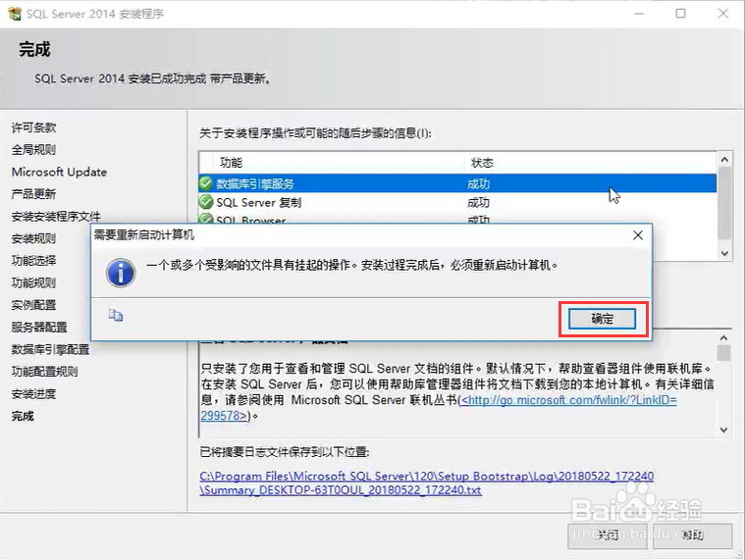745x560 pixels.
Task: Click details pane scroll up arrow
Action: point(723,338)
